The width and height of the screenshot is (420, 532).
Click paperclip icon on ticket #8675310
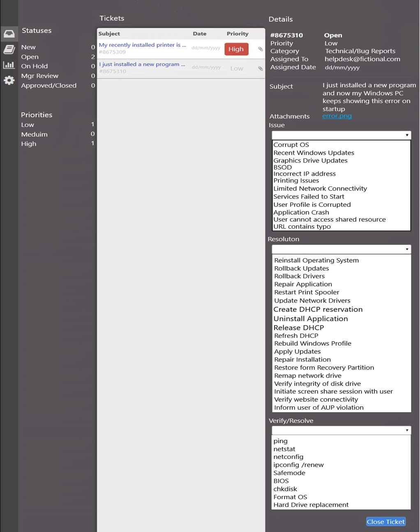pyautogui.click(x=260, y=69)
